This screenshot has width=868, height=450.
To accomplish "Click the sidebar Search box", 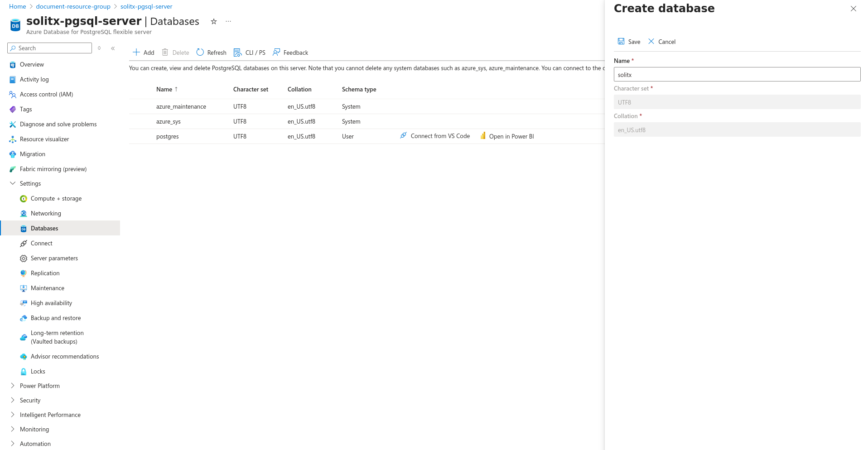I will [x=49, y=48].
